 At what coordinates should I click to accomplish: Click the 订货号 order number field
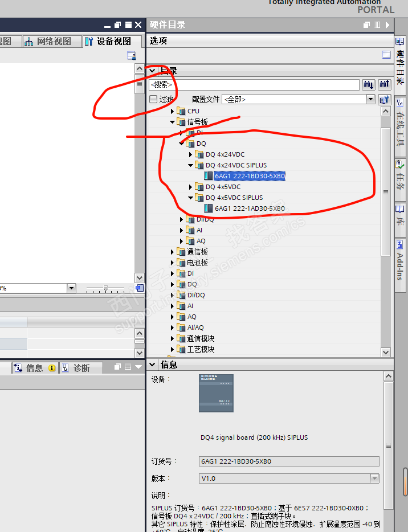[289, 461]
